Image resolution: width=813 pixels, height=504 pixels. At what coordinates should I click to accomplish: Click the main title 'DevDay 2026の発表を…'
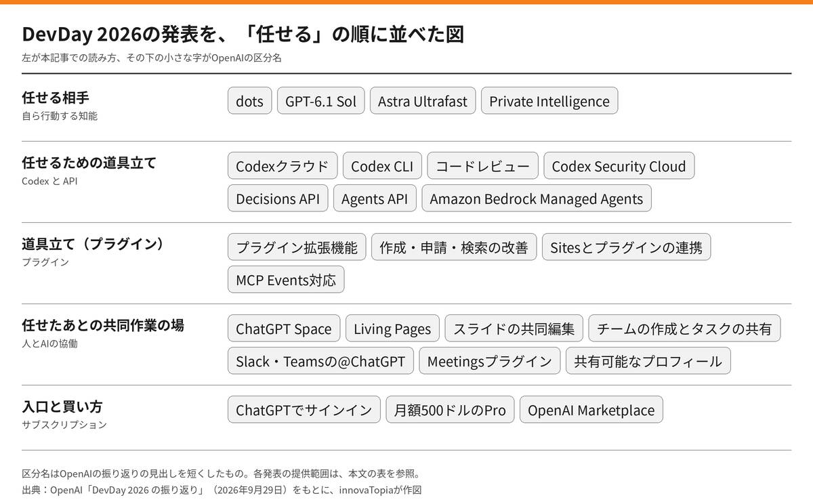[x=243, y=35]
